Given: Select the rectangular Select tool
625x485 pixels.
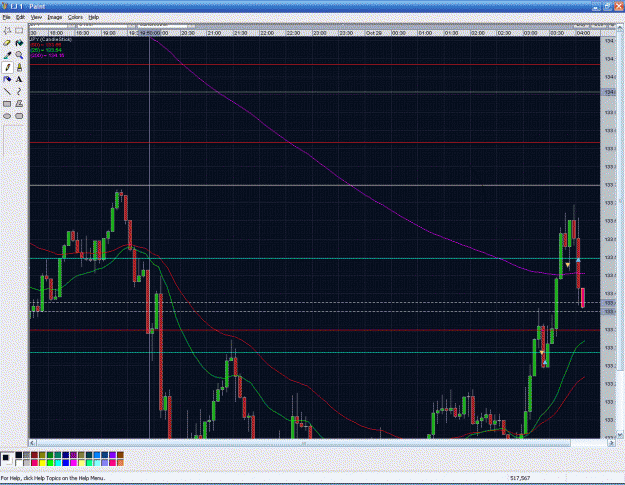Looking at the screenshot, I should (x=19, y=31).
